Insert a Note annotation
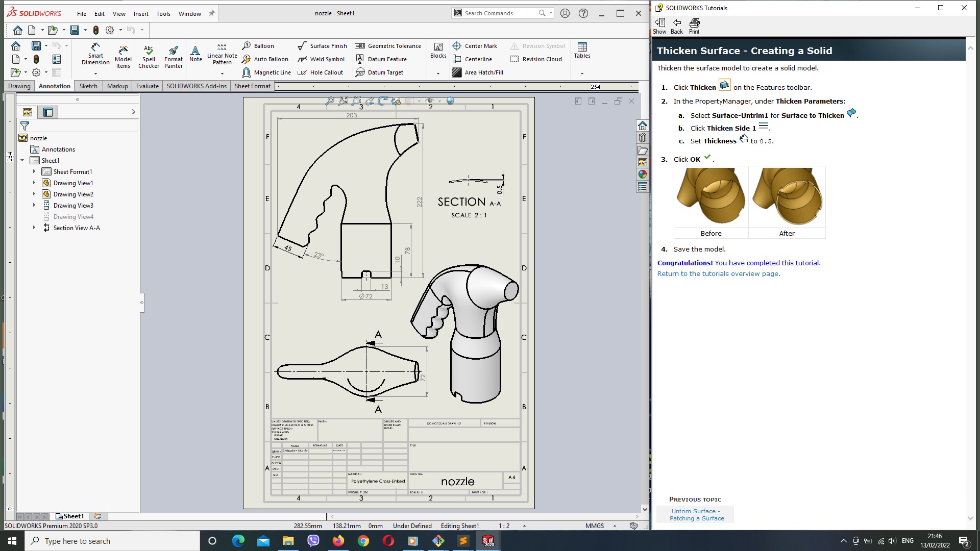Screen dimensions: 980x551 pos(195,54)
